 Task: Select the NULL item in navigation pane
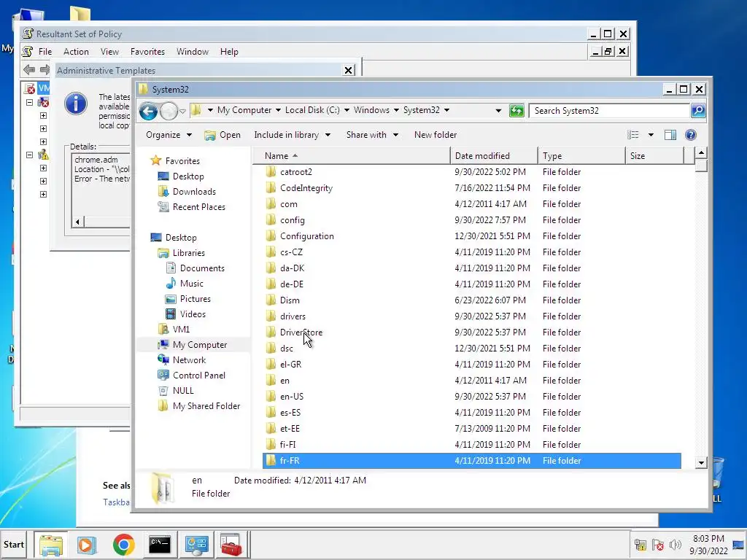point(183,391)
